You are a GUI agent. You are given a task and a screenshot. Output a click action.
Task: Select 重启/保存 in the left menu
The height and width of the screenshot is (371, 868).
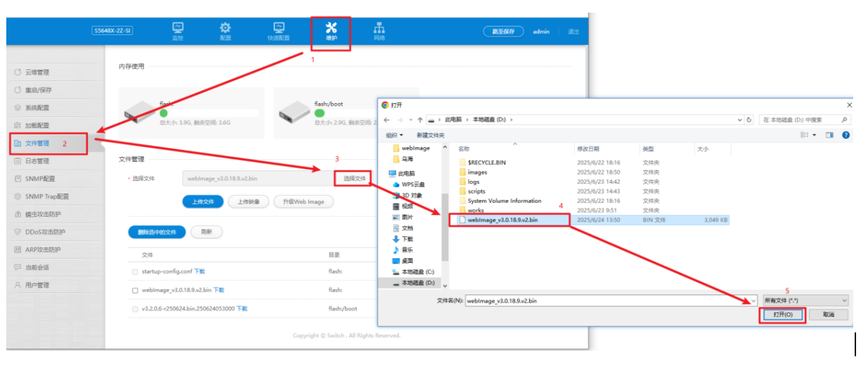pos(39,90)
